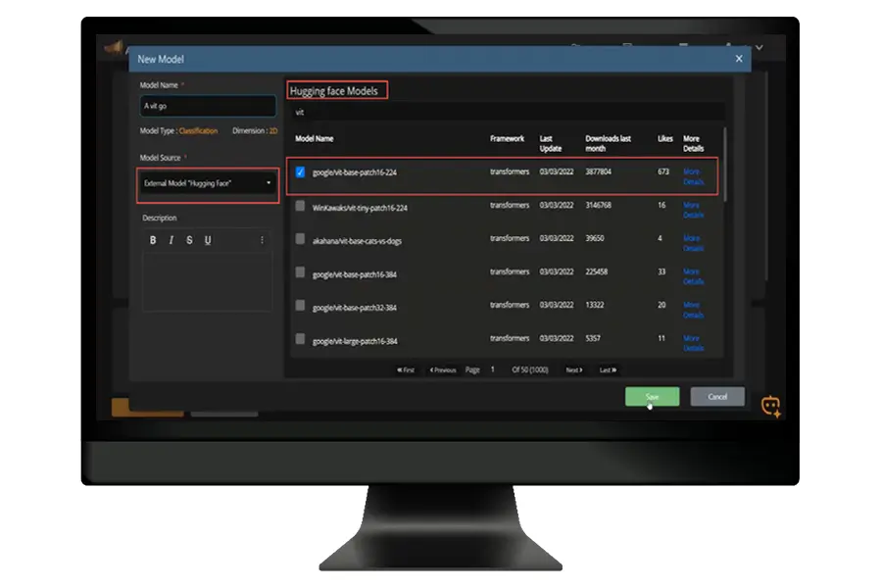Tick google/vit-base-patch16-384 checkbox
Screen dimensions: 882x588
[301, 272]
